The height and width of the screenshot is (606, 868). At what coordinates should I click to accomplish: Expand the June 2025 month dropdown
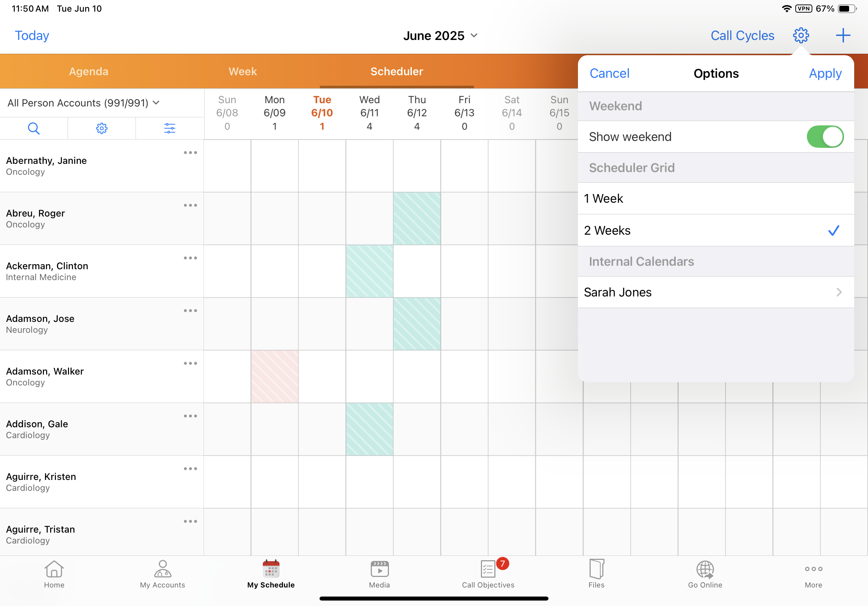[x=441, y=36]
